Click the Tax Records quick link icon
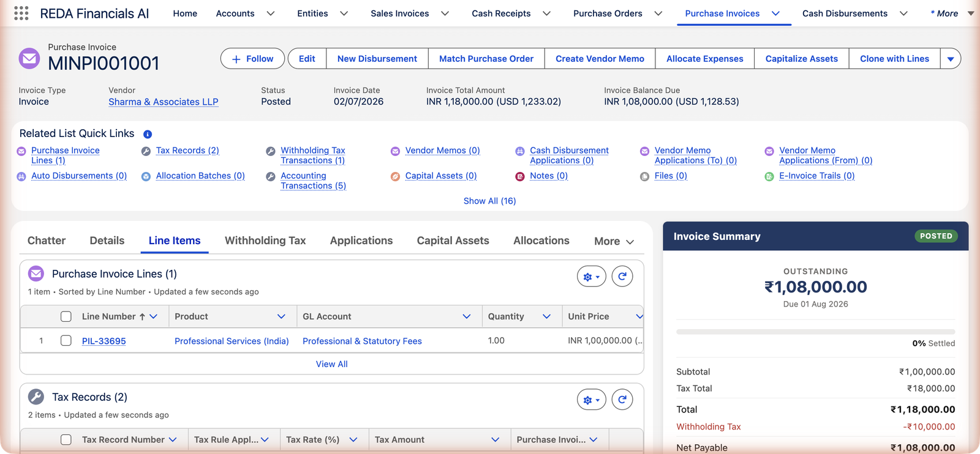The height and width of the screenshot is (454, 980). [146, 151]
